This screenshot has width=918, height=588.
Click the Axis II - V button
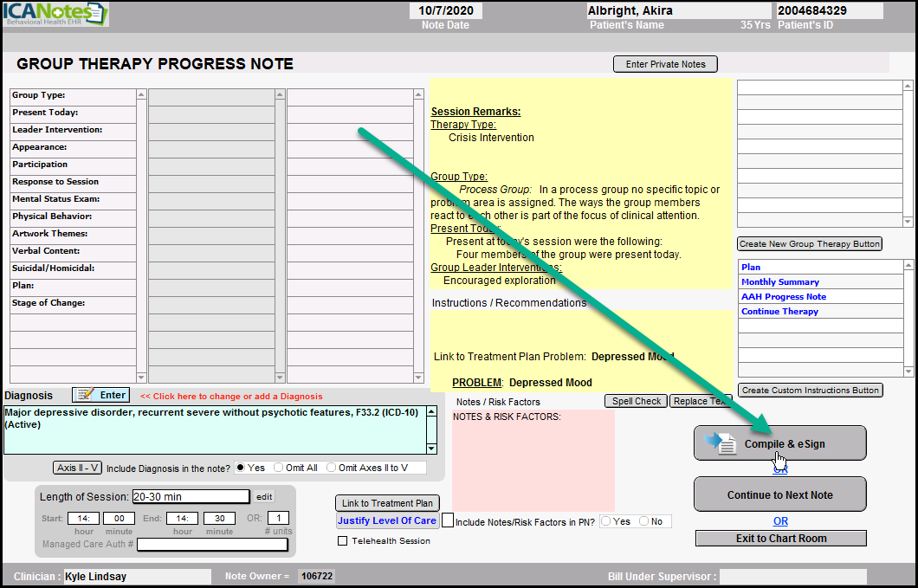click(77, 468)
